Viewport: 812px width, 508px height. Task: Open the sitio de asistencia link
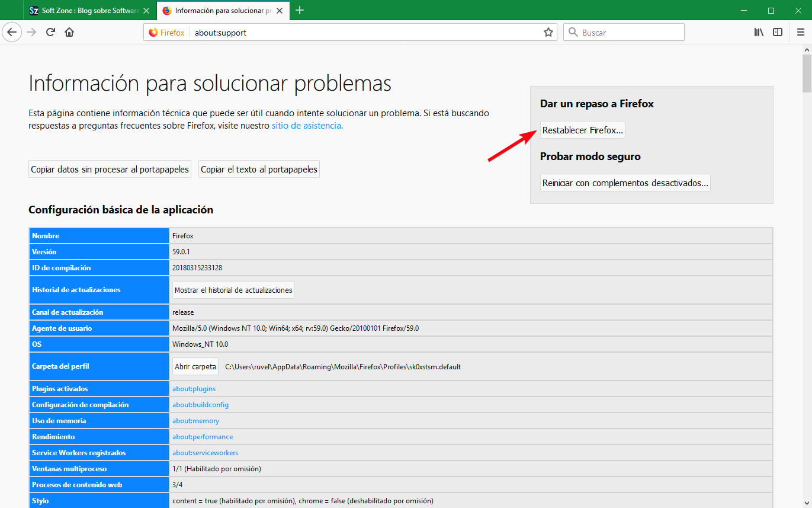pyautogui.click(x=306, y=126)
